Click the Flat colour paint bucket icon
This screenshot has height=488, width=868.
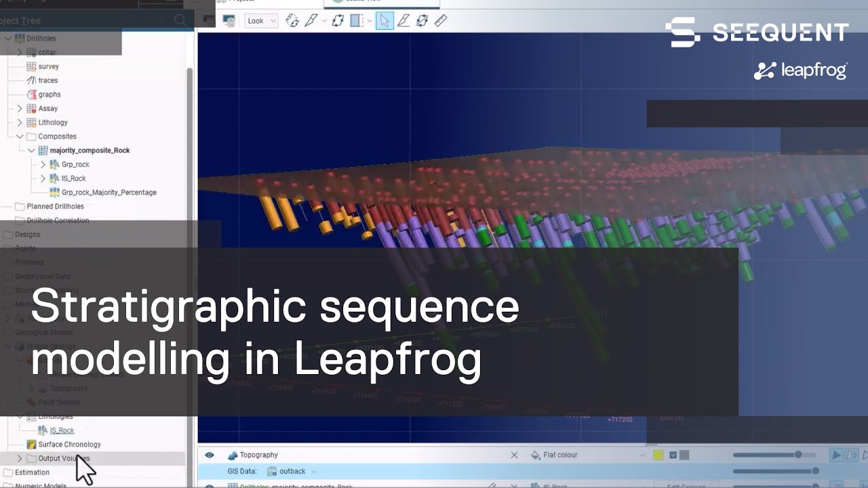tap(536, 455)
